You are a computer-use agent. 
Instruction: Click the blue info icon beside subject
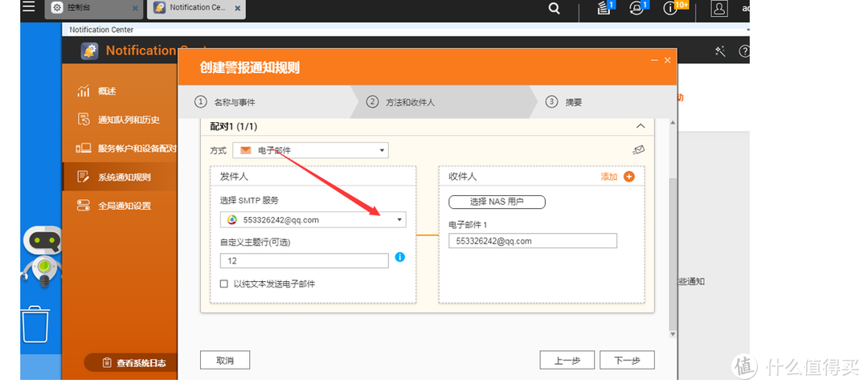coord(399,257)
